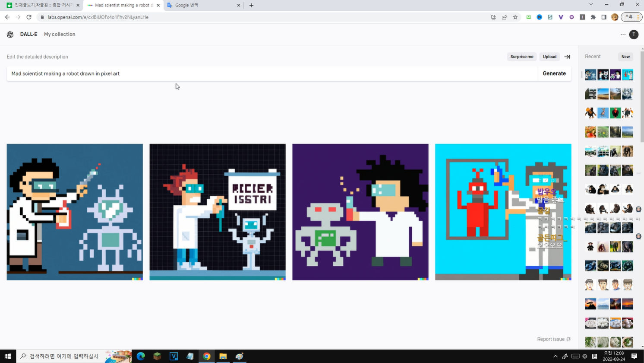Click the browser address bar URL
This screenshot has height=363, width=644.
[98, 17]
